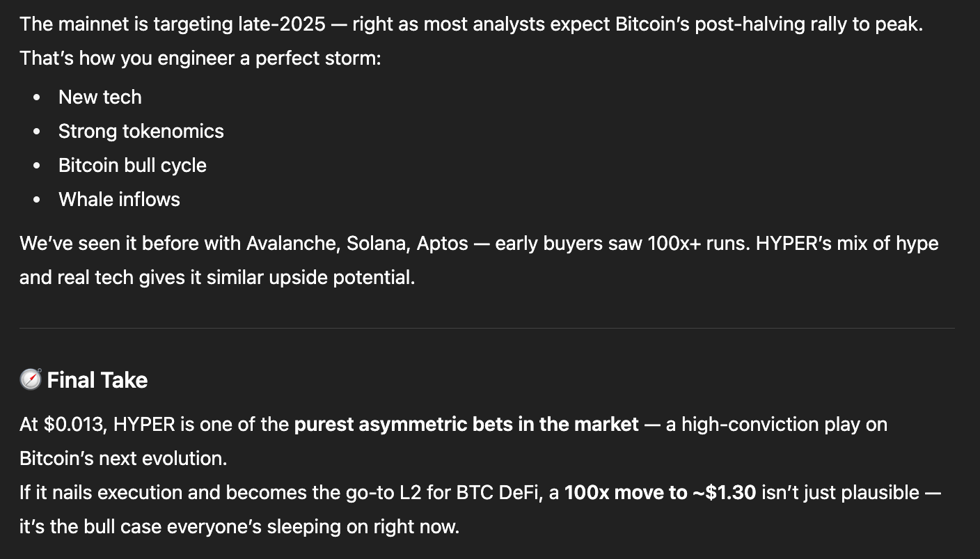Click the "Whale inflows" bullet item
The width and height of the screenshot is (980, 559).
pos(119,199)
